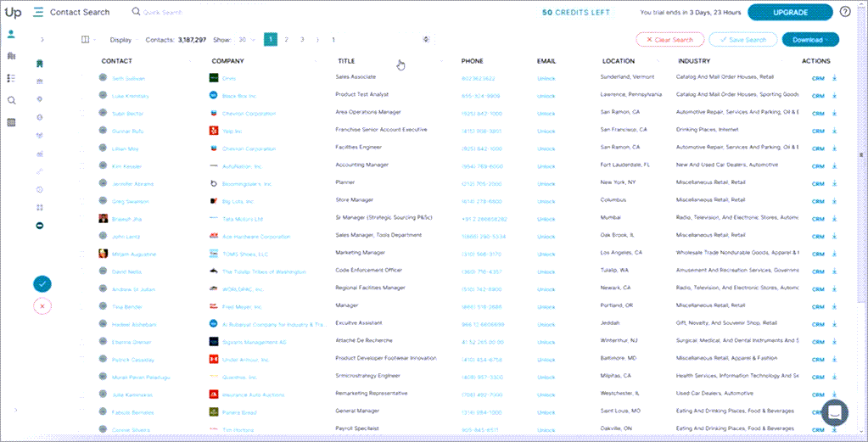The height and width of the screenshot is (442, 868).
Task: Unlock email for Luke Krémsky row
Action: coord(546,96)
